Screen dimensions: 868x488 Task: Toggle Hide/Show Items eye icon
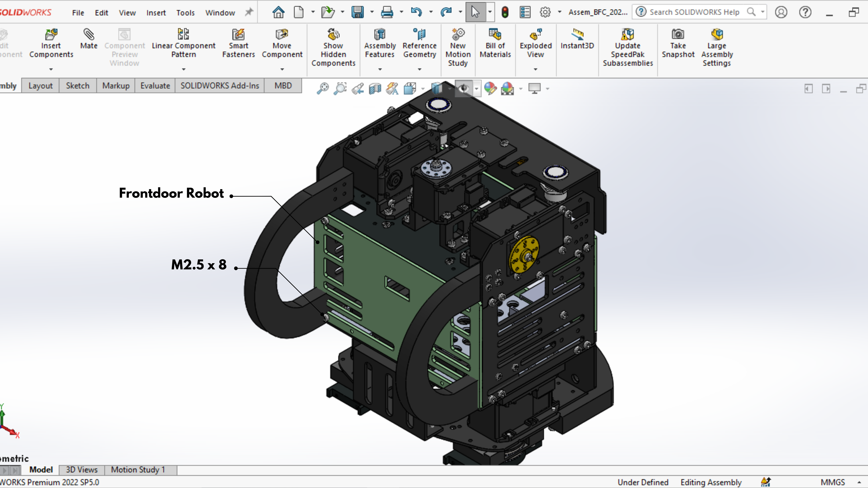pos(464,89)
